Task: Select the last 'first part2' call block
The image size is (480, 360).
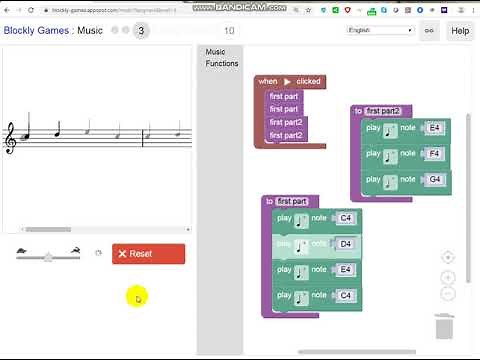Action: [x=286, y=135]
